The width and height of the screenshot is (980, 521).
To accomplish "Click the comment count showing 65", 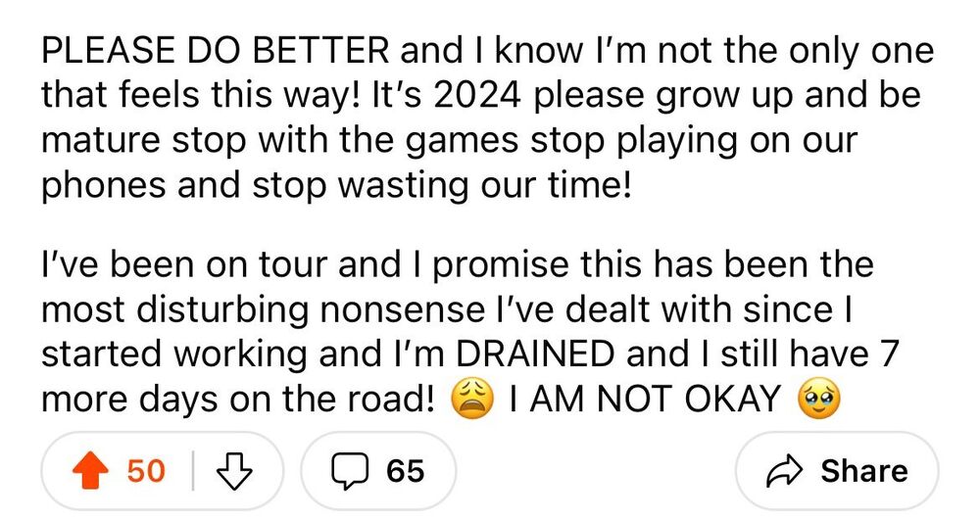I will (x=405, y=471).
